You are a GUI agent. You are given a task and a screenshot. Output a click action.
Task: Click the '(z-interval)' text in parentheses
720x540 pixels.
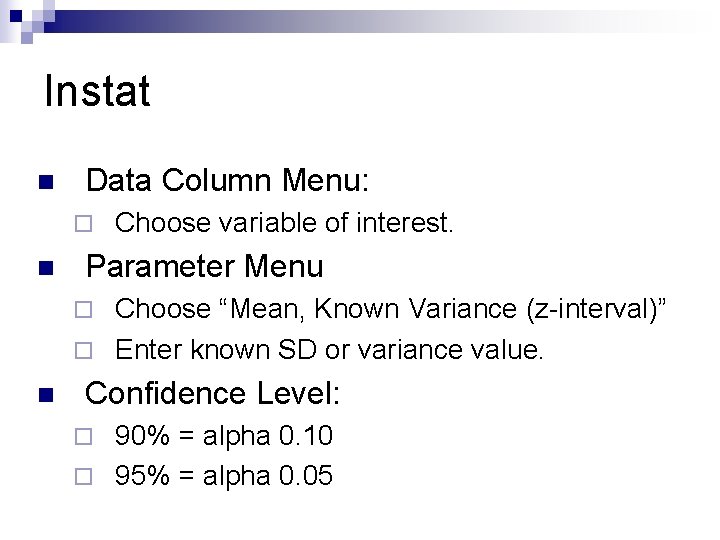click(600, 309)
